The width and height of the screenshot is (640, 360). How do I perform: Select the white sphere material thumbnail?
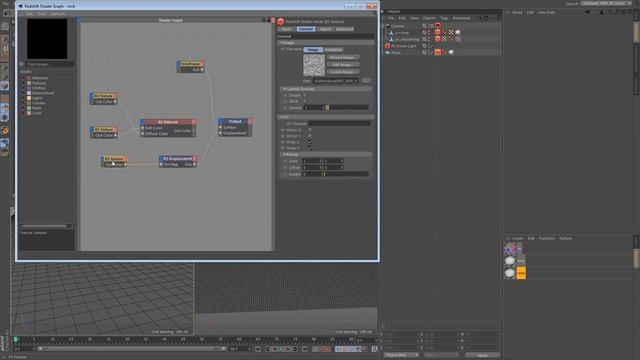(509, 260)
